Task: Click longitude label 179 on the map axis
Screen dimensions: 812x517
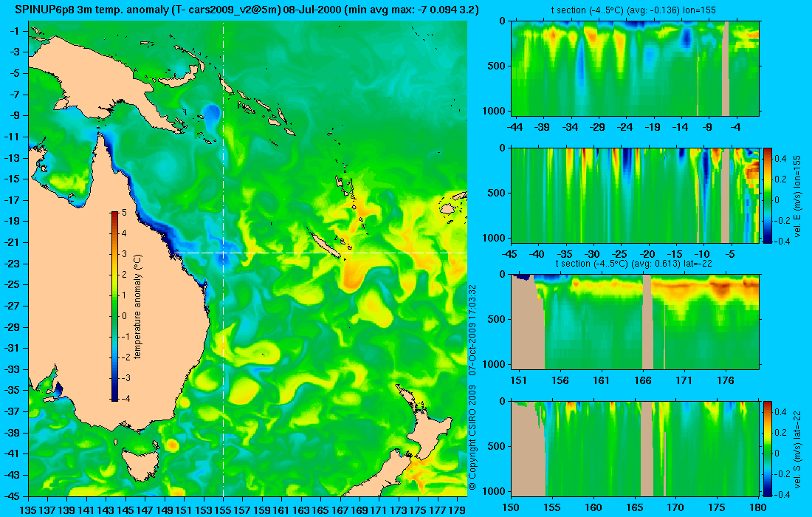Action: point(457,510)
